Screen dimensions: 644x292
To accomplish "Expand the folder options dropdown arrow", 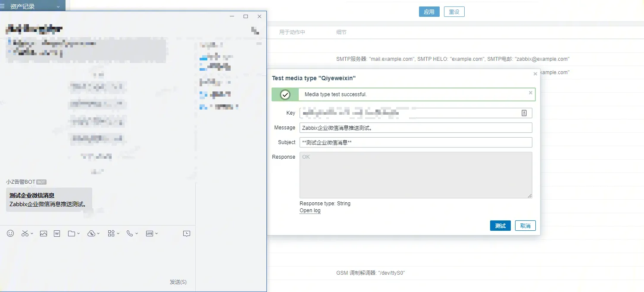I will tap(79, 234).
